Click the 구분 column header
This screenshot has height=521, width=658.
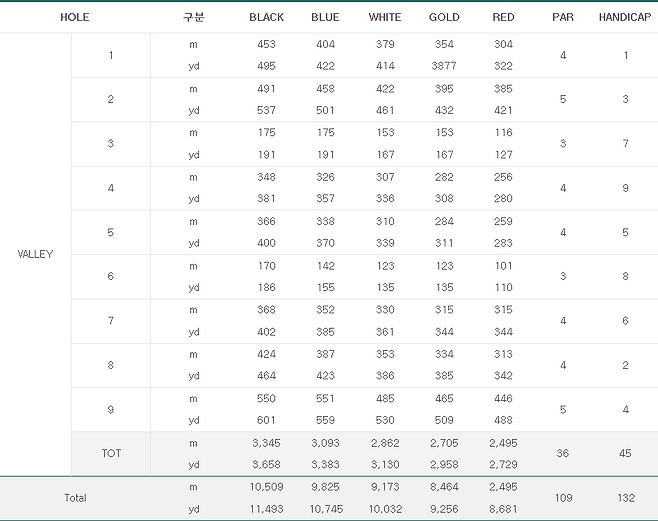194,17
